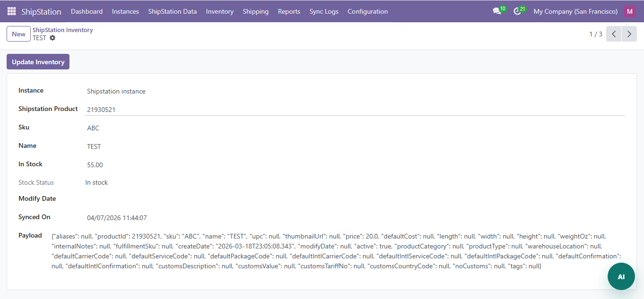This screenshot has height=299, width=644.
Task: Go to the previous record arrow
Action: pos(614,34)
